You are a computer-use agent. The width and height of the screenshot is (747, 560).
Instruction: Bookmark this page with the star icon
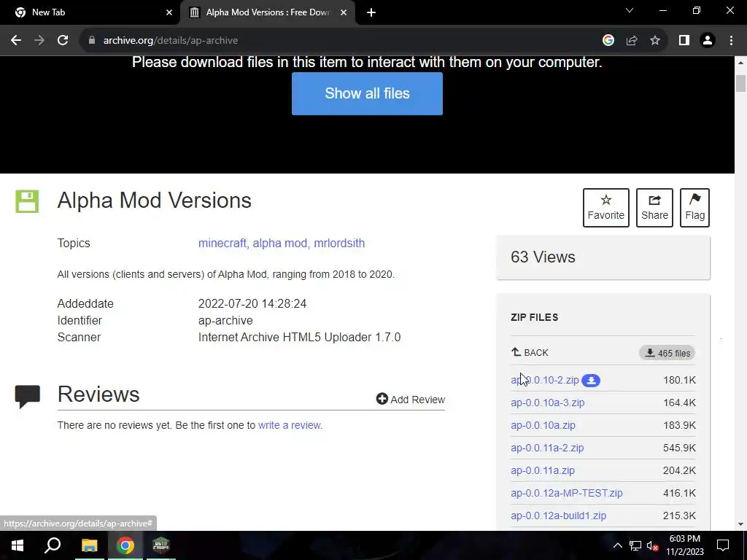pos(655,41)
